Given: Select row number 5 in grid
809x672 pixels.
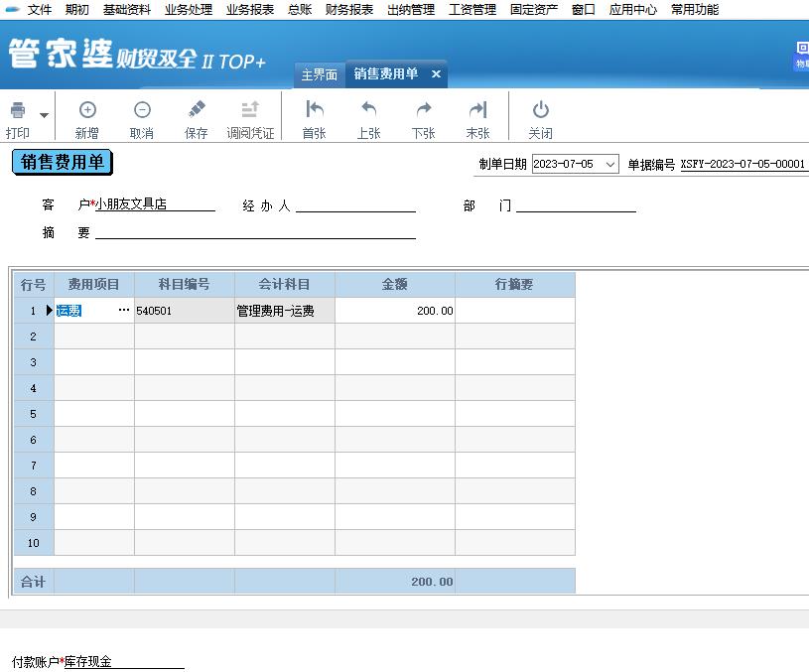Looking at the screenshot, I should point(34,414).
